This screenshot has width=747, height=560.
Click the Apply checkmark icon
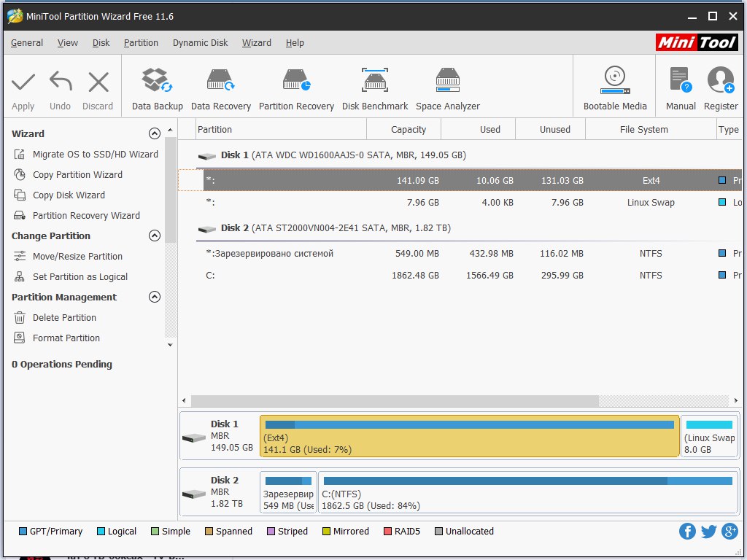click(23, 82)
